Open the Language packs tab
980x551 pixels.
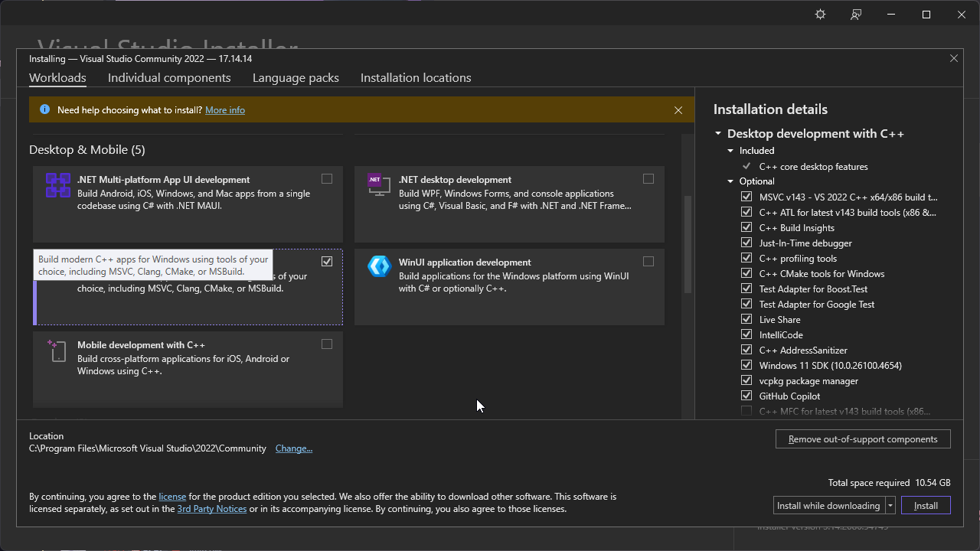(296, 78)
